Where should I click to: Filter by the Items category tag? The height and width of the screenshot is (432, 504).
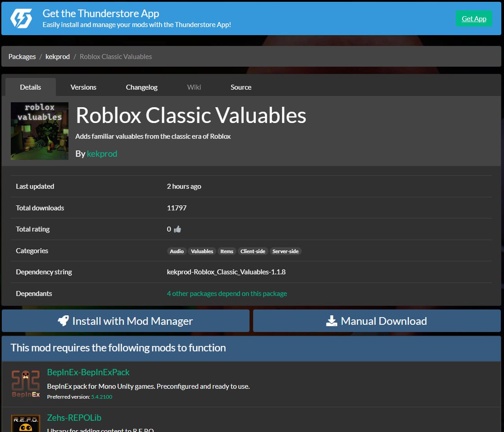click(227, 251)
